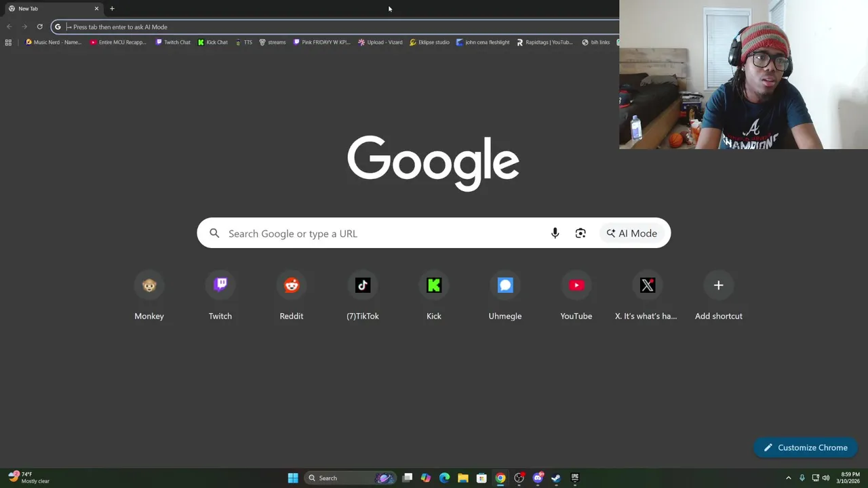Reload the page with refresh icon
This screenshot has height=488, width=868.
point(39,26)
